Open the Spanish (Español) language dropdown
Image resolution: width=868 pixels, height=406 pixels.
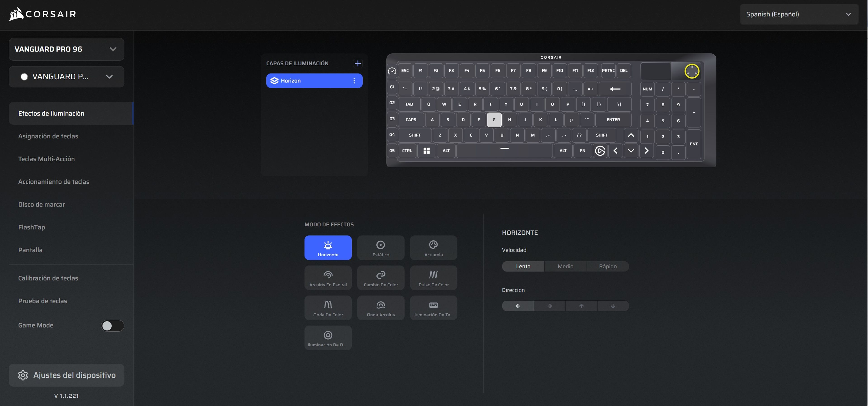[x=799, y=14]
